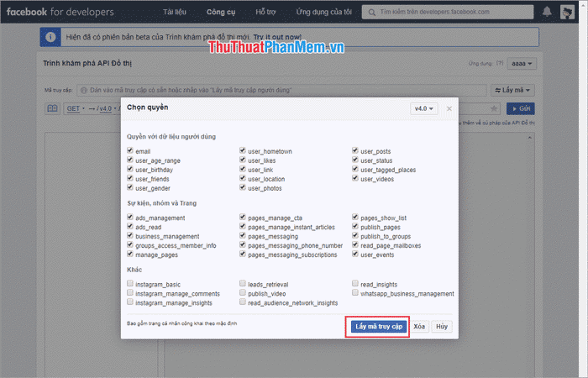Open the aaaa application dropdown

tap(522, 64)
